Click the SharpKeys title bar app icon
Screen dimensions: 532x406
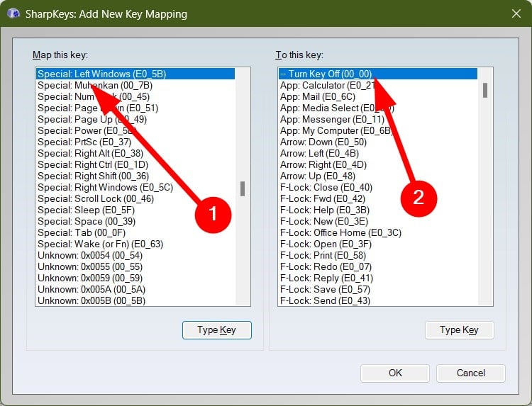click(13, 13)
